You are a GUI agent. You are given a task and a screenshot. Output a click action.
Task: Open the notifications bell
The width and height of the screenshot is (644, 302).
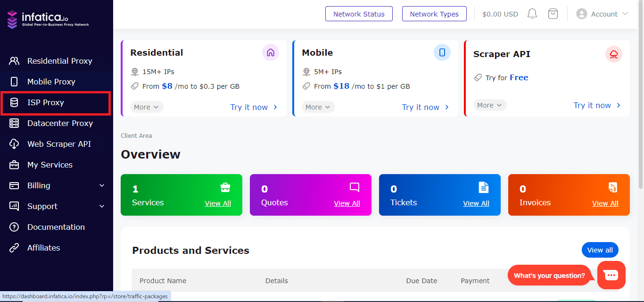532,14
